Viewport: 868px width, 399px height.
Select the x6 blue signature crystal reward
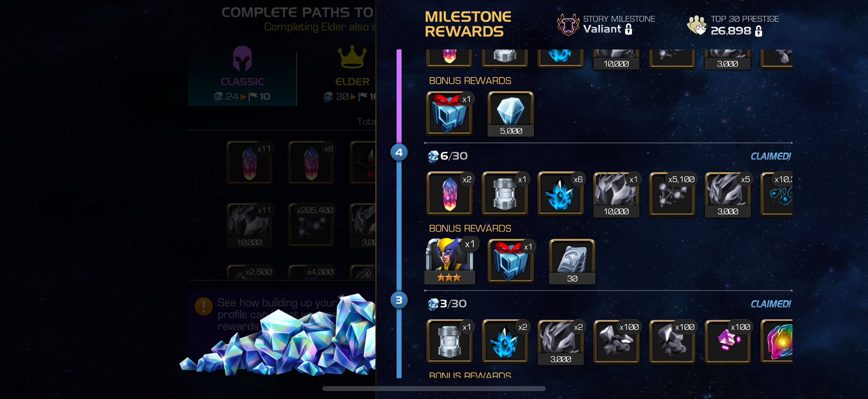click(x=560, y=194)
